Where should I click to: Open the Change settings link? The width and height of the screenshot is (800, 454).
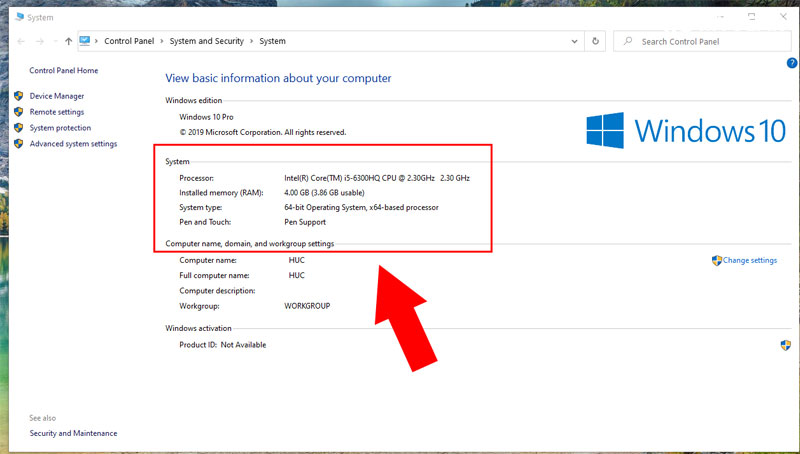749,260
